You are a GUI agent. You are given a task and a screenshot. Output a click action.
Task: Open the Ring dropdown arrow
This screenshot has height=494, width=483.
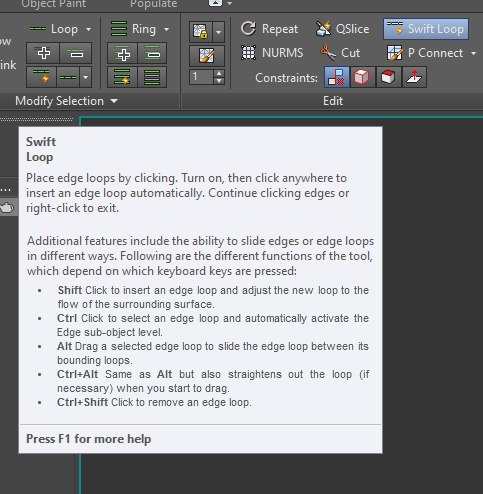click(166, 29)
